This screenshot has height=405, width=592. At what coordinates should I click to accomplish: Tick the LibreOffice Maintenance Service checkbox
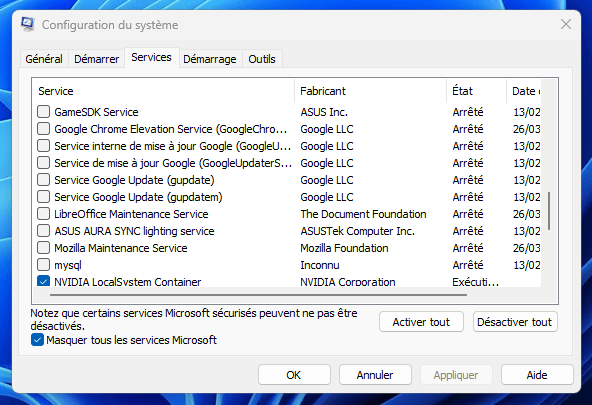click(x=43, y=214)
